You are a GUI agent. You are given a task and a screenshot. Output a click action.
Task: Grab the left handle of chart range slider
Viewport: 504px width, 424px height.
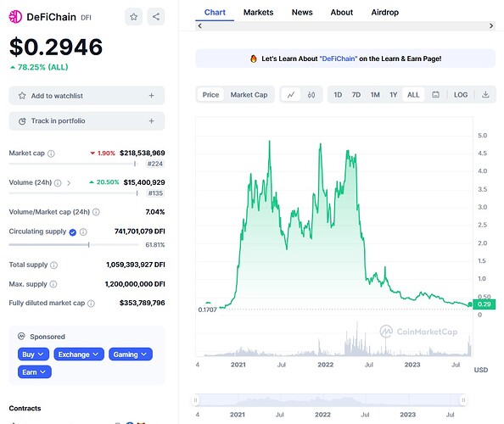195,400
